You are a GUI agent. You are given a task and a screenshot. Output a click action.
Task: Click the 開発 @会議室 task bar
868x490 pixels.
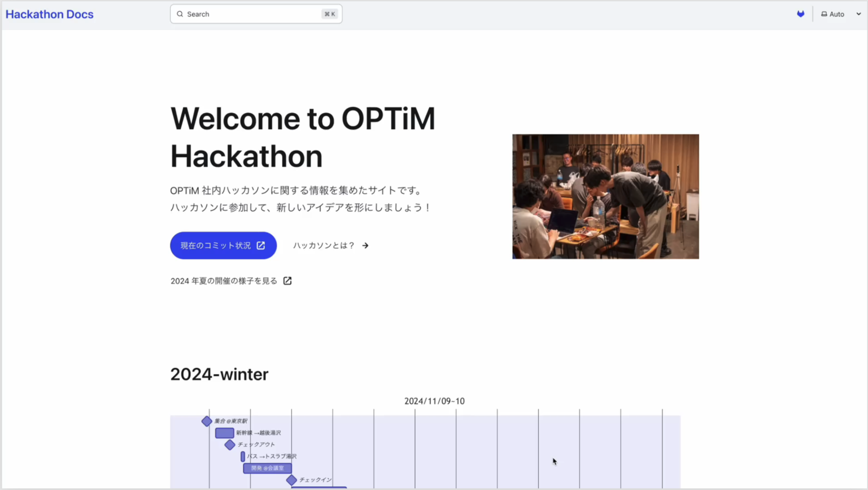pos(267,468)
